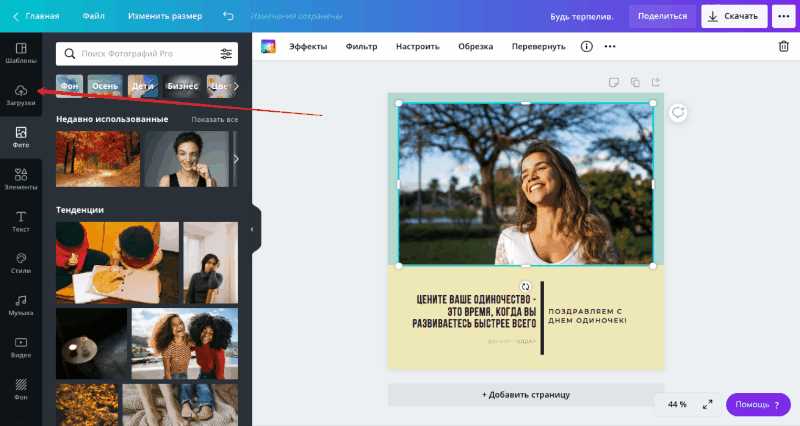800x426 pixels.
Task: Open the Видео sidebar icon
Action: pyautogui.click(x=21, y=347)
